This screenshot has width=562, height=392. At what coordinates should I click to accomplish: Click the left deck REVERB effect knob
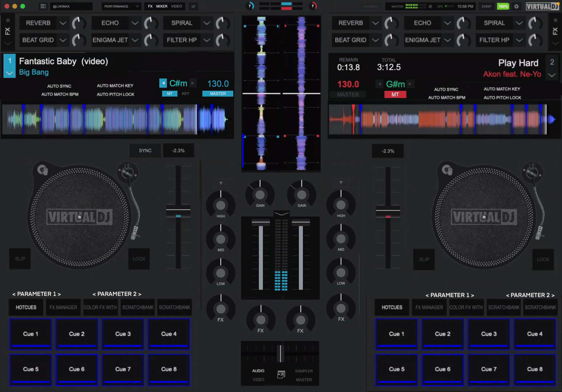pos(78,23)
